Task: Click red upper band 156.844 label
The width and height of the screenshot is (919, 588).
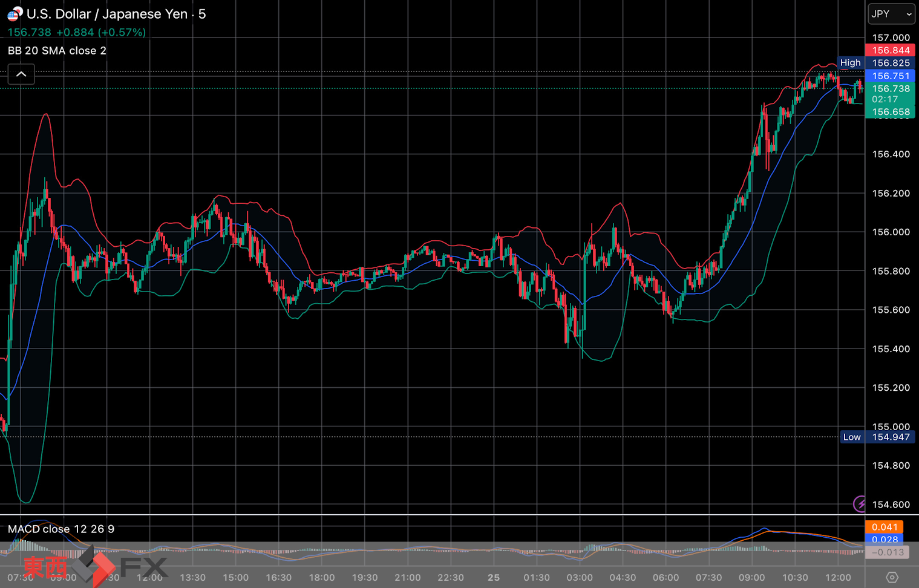Action: (x=891, y=50)
